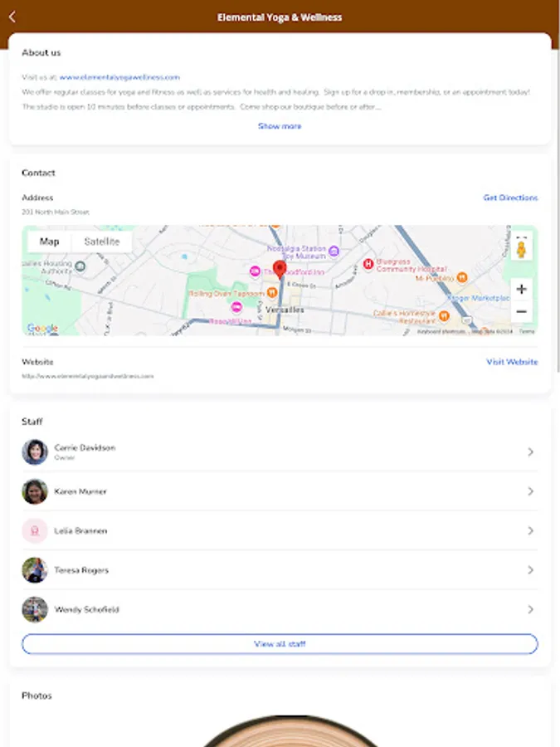
Task: Select the Street View pegman icon
Action: point(522,250)
